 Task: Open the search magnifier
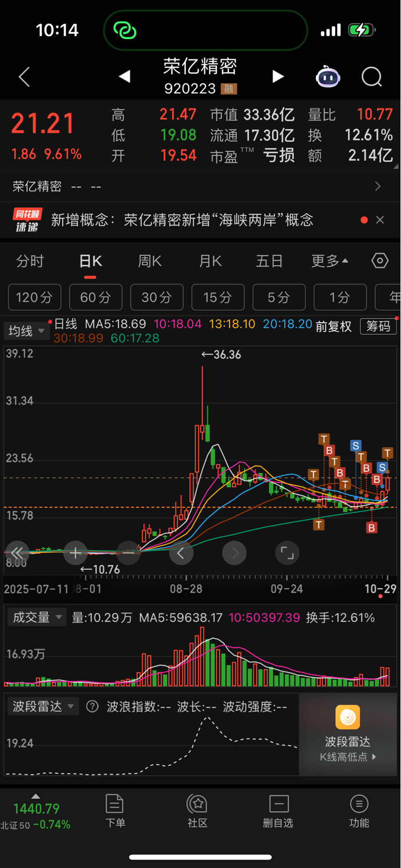click(372, 77)
